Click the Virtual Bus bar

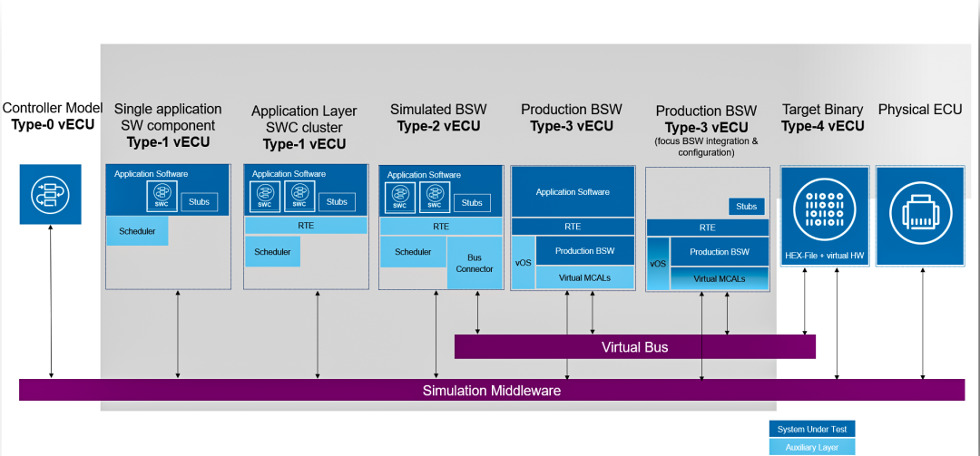[x=634, y=346]
